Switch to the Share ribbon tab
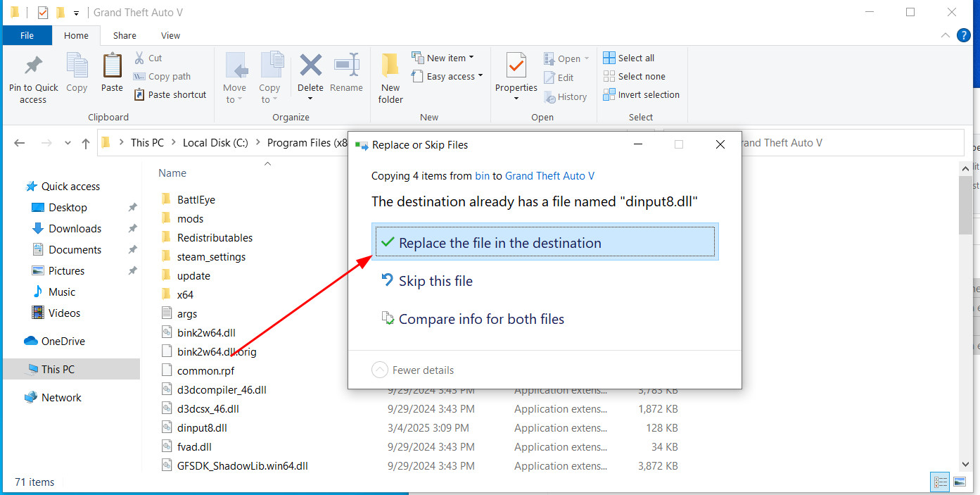Image resolution: width=980 pixels, height=495 pixels. [x=125, y=35]
